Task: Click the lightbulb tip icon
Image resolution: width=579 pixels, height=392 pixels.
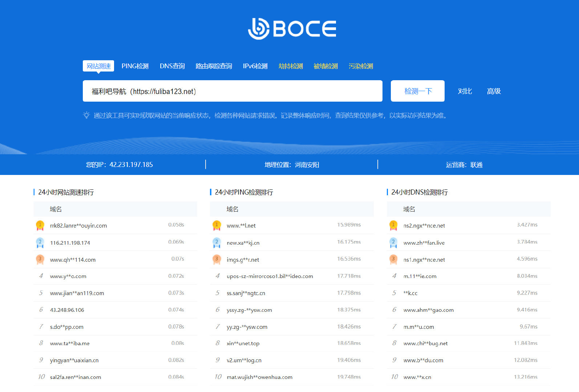Action: pyautogui.click(x=86, y=115)
